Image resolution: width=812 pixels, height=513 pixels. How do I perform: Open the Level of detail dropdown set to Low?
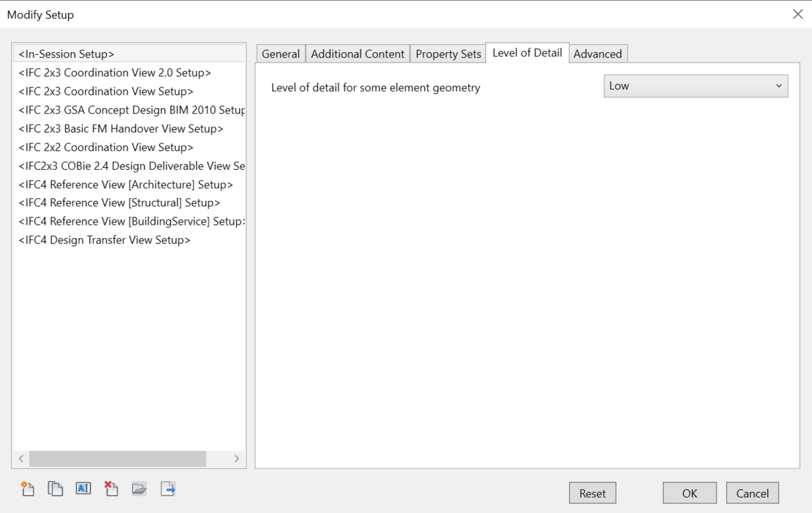click(696, 86)
